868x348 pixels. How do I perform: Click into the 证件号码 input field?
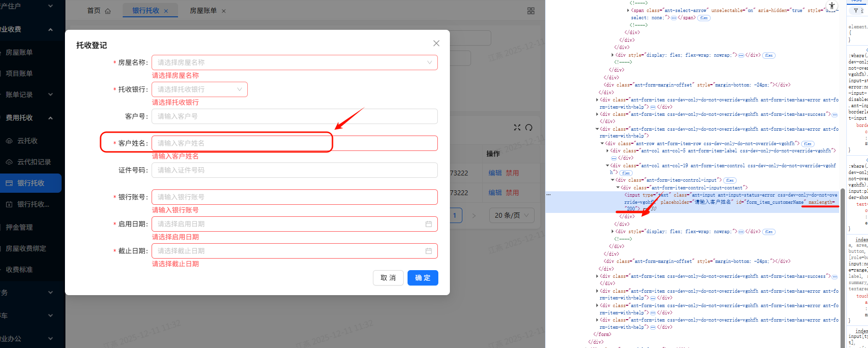tap(294, 170)
